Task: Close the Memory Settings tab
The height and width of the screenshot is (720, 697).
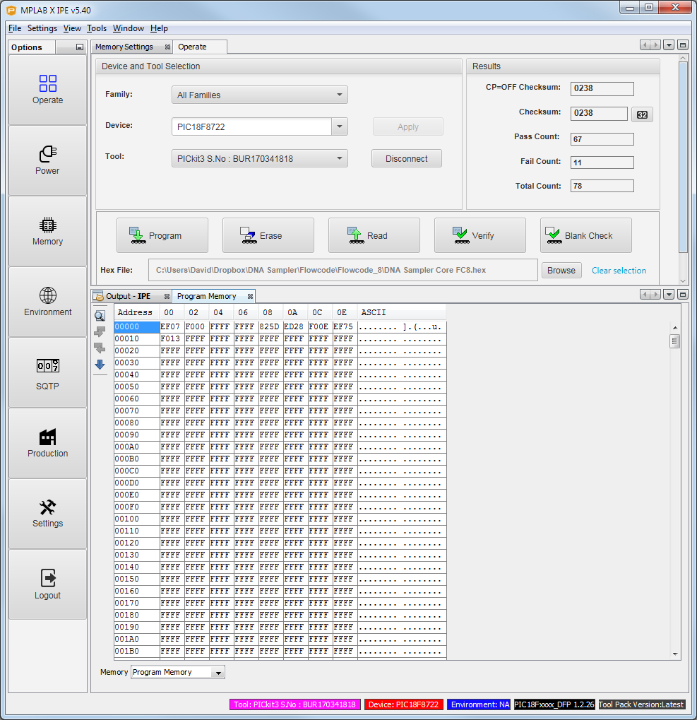Action: pos(167,47)
